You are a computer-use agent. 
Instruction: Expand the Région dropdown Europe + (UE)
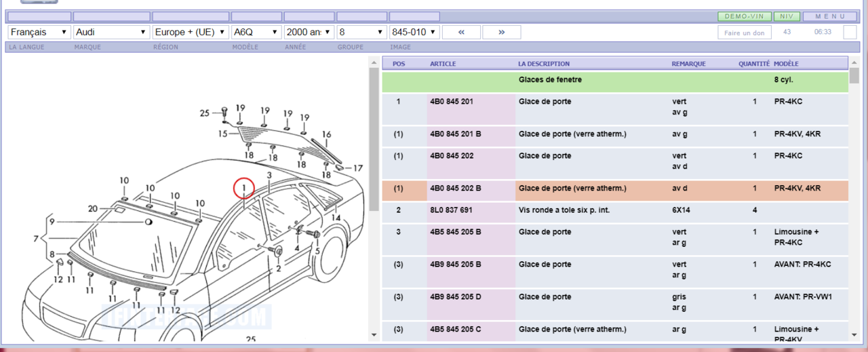pyautogui.click(x=191, y=32)
